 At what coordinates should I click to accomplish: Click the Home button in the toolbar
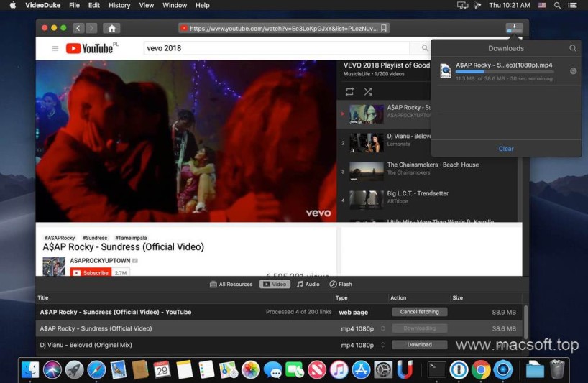111,29
